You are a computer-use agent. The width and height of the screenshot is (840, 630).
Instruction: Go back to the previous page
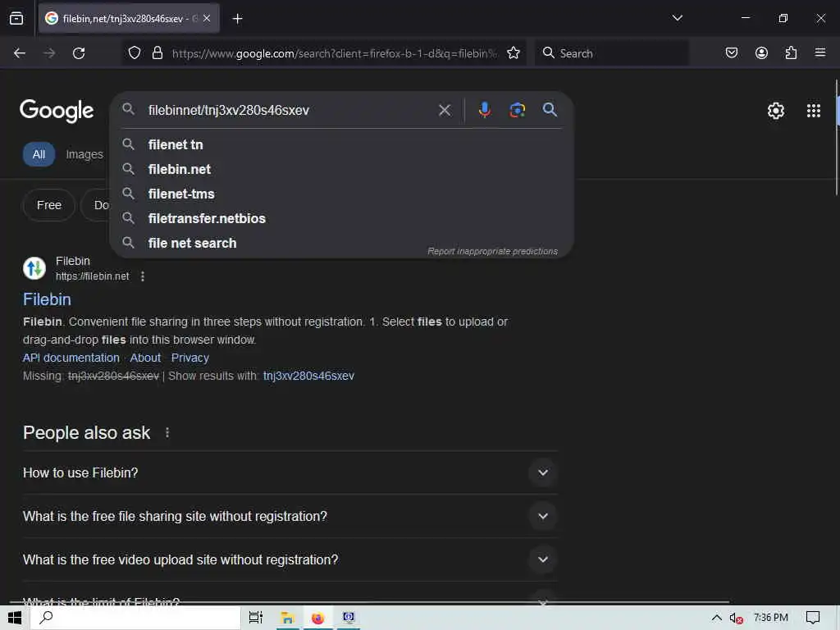point(20,53)
